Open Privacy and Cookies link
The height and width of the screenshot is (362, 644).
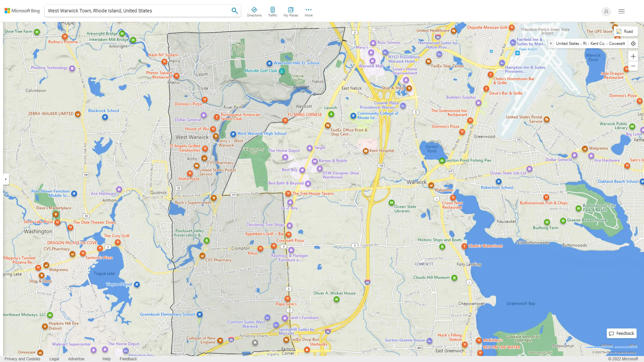click(x=22, y=359)
